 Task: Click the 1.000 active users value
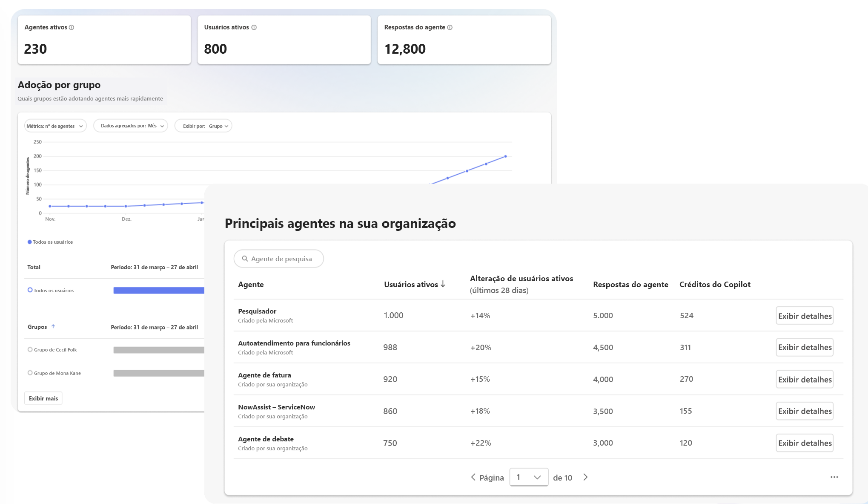(393, 315)
